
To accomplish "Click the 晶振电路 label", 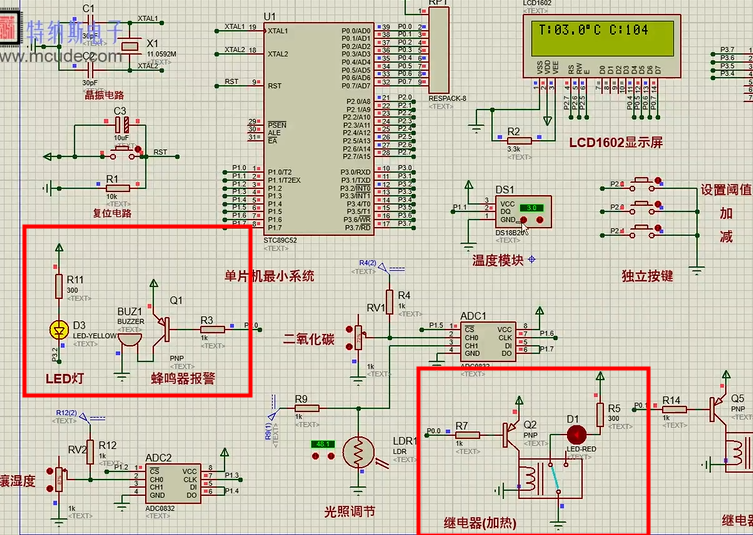I will [104, 95].
